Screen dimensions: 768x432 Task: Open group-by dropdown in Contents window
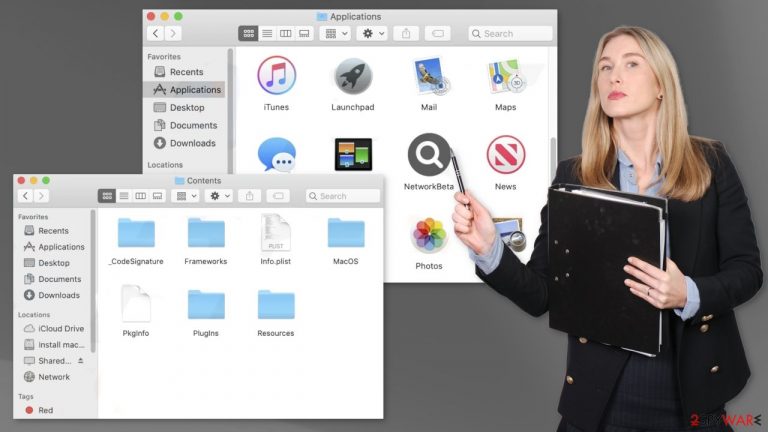point(186,196)
